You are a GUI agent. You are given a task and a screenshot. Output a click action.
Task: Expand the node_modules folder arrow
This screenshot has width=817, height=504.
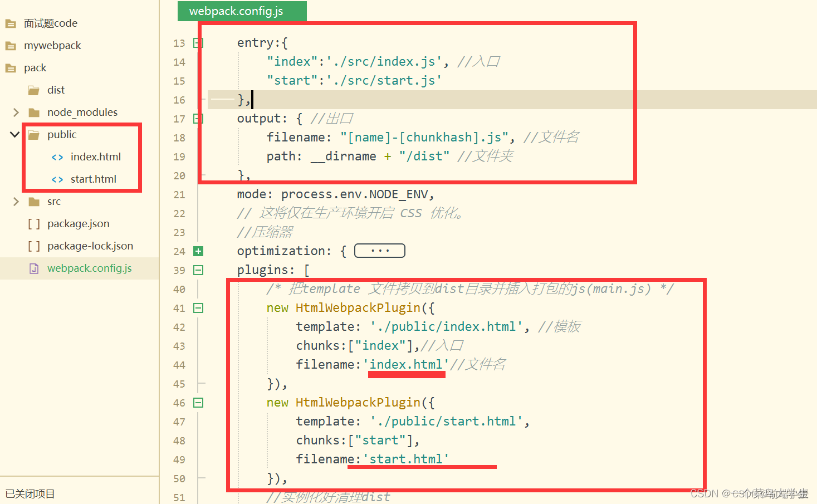16,112
